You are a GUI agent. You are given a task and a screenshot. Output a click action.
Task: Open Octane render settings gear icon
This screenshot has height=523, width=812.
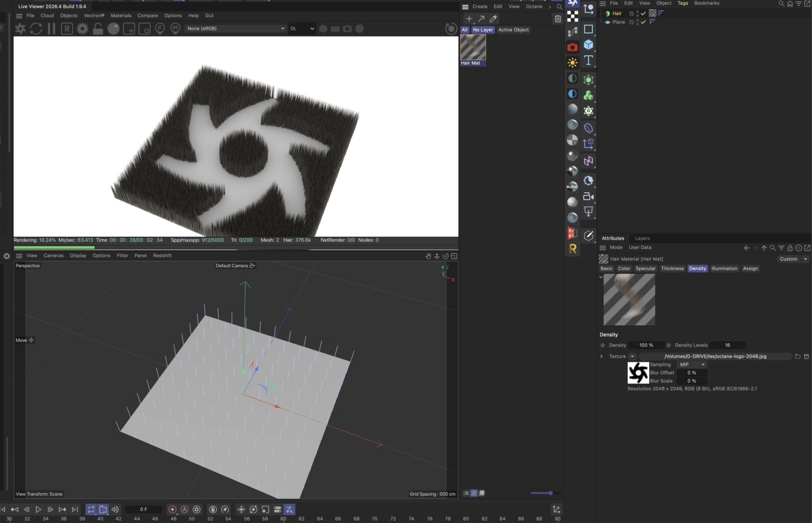tap(82, 28)
